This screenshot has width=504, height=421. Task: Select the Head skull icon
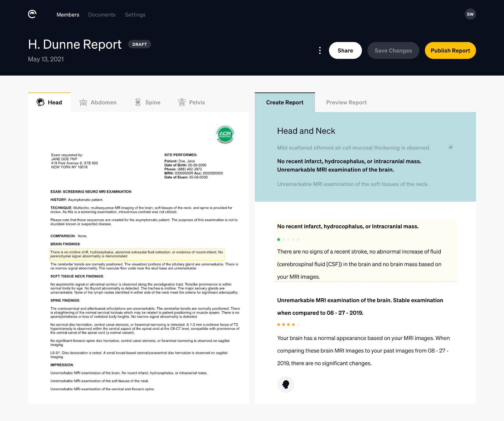pos(40,102)
